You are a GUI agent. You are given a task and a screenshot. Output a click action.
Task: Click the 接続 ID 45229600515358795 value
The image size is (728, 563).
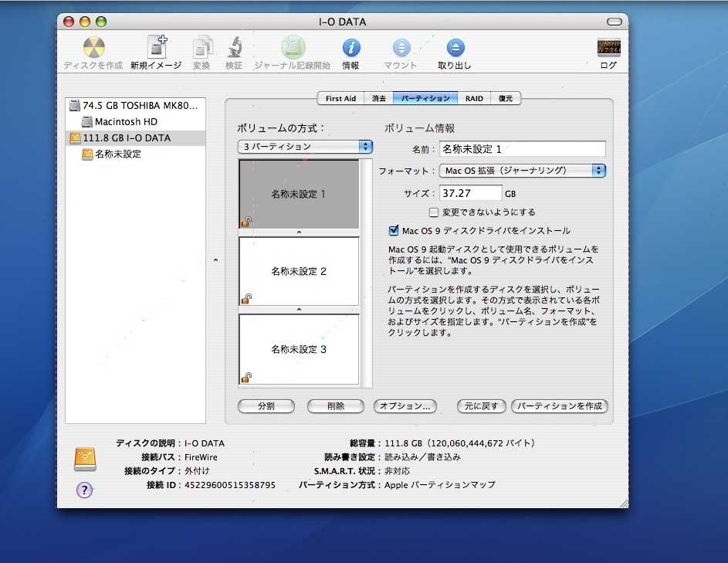(x=230, y=485)
